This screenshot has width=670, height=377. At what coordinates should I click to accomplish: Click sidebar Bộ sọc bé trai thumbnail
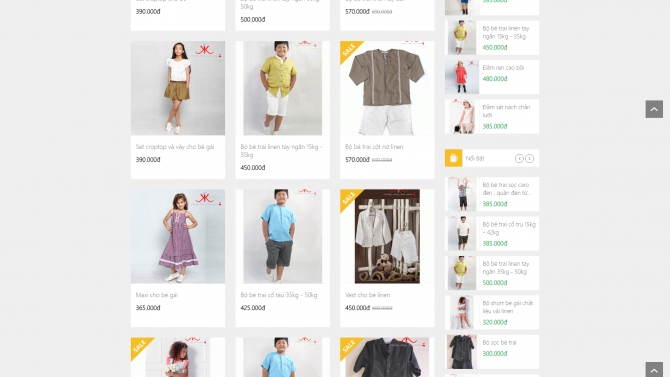462,352
